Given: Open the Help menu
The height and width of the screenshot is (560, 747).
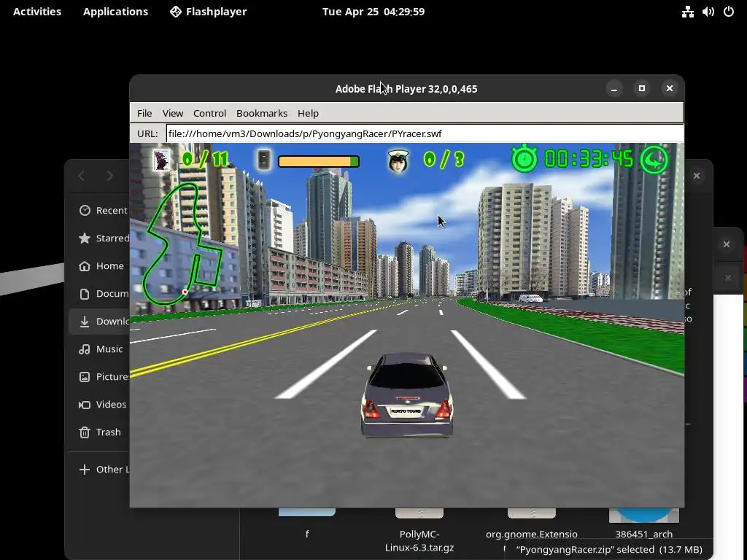Looking at the screenshot, I should click(308, 113).
